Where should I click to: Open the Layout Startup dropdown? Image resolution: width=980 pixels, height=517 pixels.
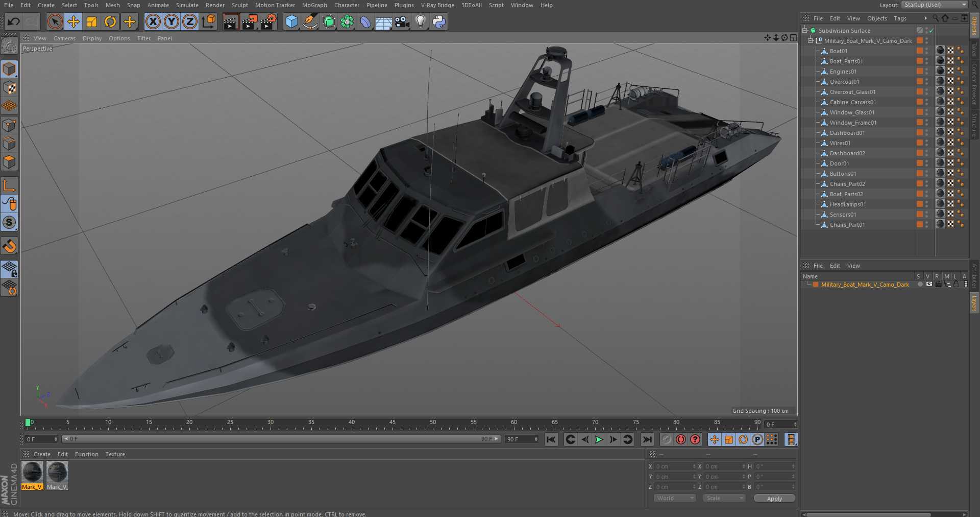click(x=934, y=5)
